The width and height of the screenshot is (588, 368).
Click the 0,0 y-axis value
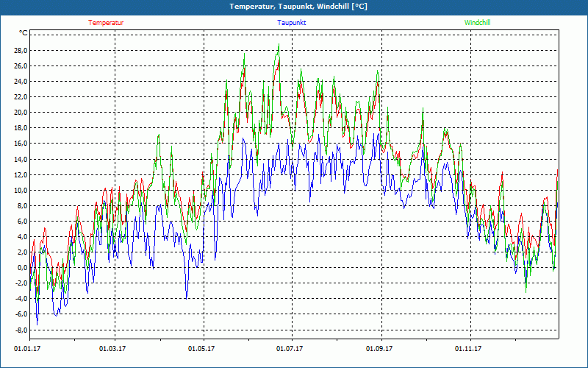22,268
